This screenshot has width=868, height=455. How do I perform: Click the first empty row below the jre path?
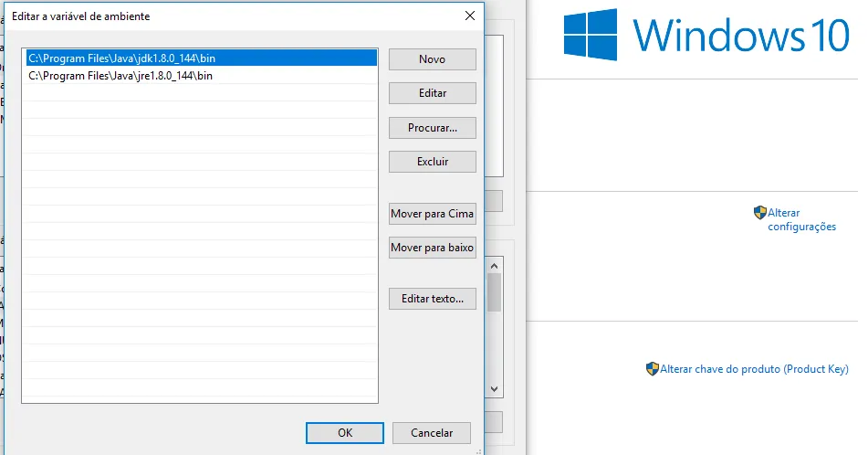[x=199, y=93]
